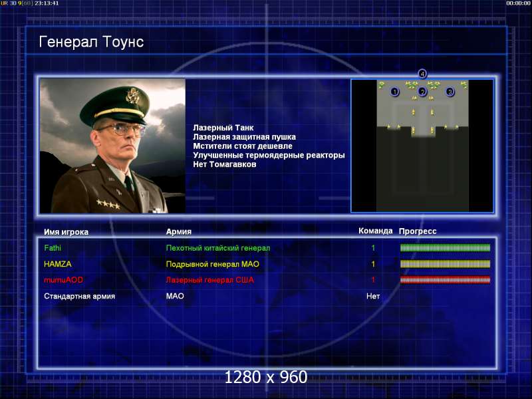Viewport: 532px width, 399px height.
Task: Click team value 'Нет'
Action: point(373,296)
